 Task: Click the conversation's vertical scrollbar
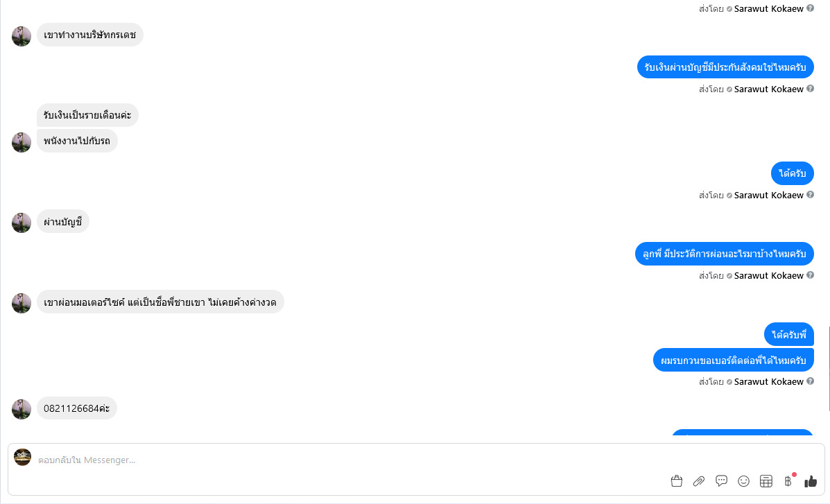pyautogui.click(x=828, y=367)
